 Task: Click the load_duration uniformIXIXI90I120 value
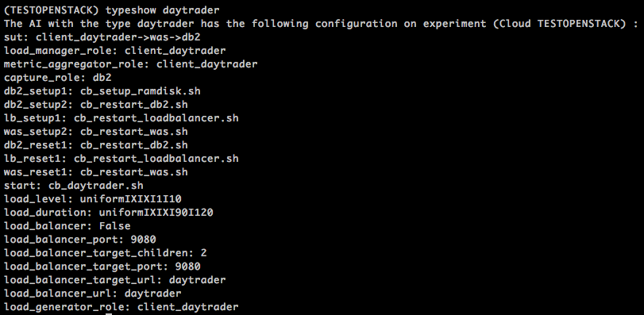pyautogui.click(x=156, y=213)
